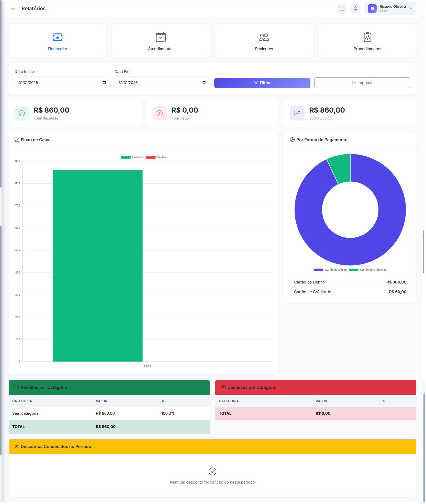426x504 pixels.
Task: Toggle fullscreen mode icon
Action: point(342,8)
